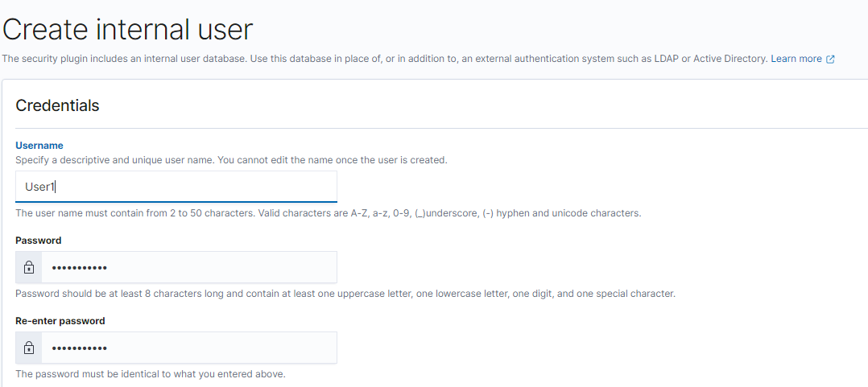Click the lock icon in Password field

[29, 268]
